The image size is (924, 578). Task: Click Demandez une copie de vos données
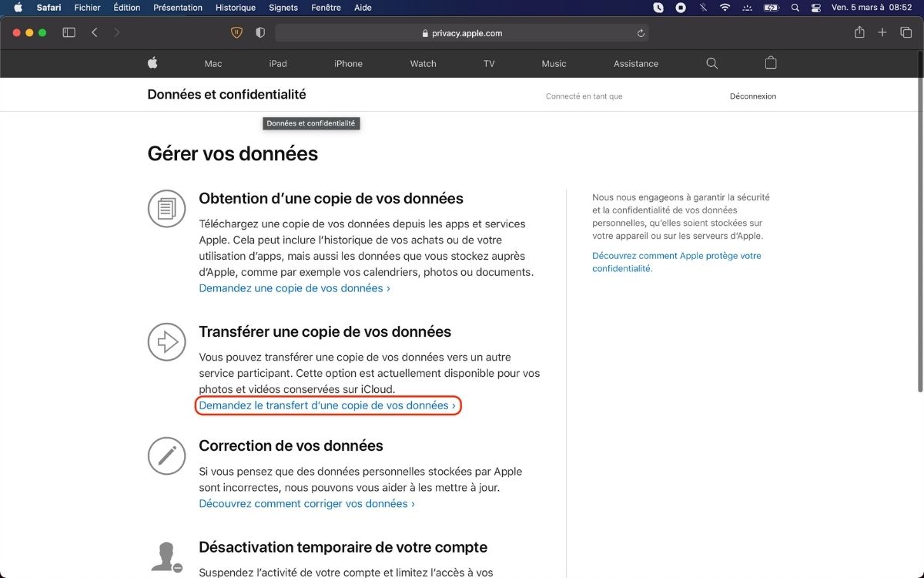point(294,288)
